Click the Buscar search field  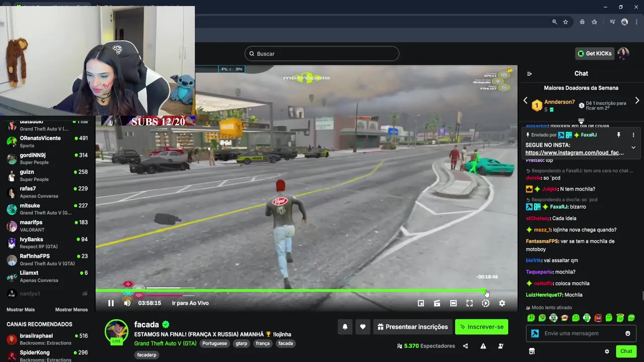(321, 54)
